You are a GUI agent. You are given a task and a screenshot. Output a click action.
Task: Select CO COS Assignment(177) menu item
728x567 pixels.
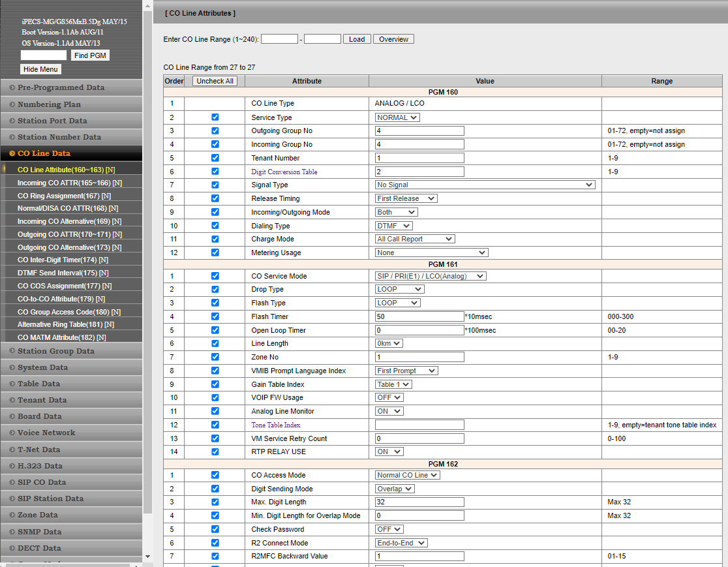coord(64,286)
